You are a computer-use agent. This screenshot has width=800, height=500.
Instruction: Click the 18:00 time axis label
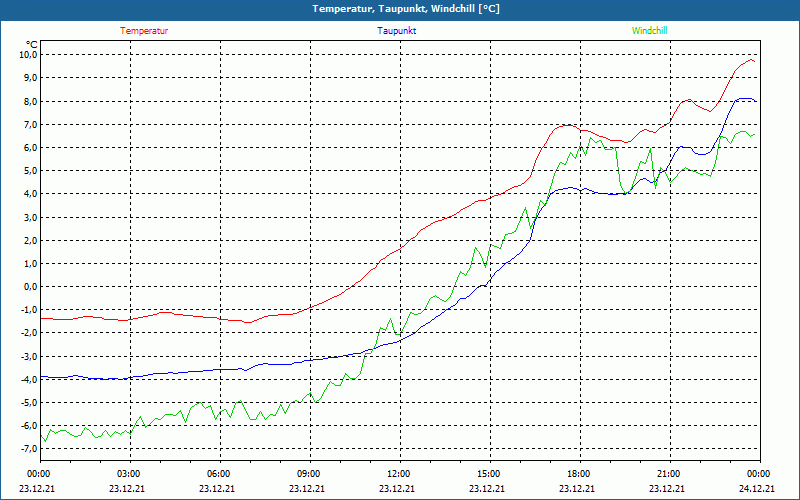click(578, 474)
